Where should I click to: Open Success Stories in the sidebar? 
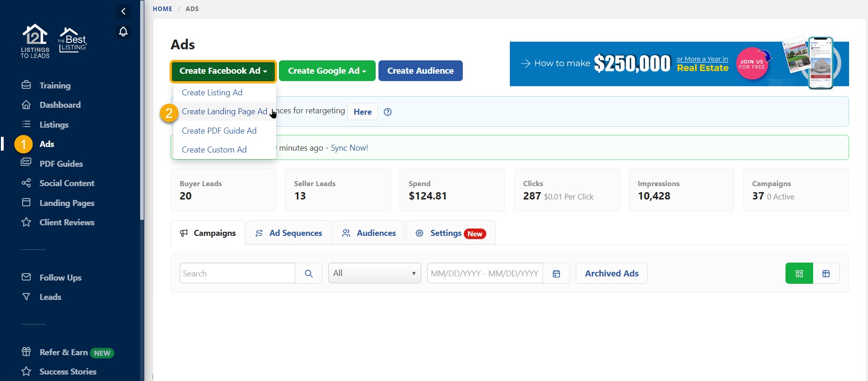point(68,371)
